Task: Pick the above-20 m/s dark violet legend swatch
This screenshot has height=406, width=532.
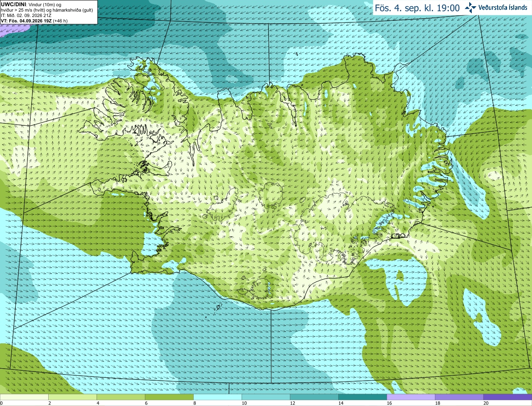Action: click(x=507, y=397)
